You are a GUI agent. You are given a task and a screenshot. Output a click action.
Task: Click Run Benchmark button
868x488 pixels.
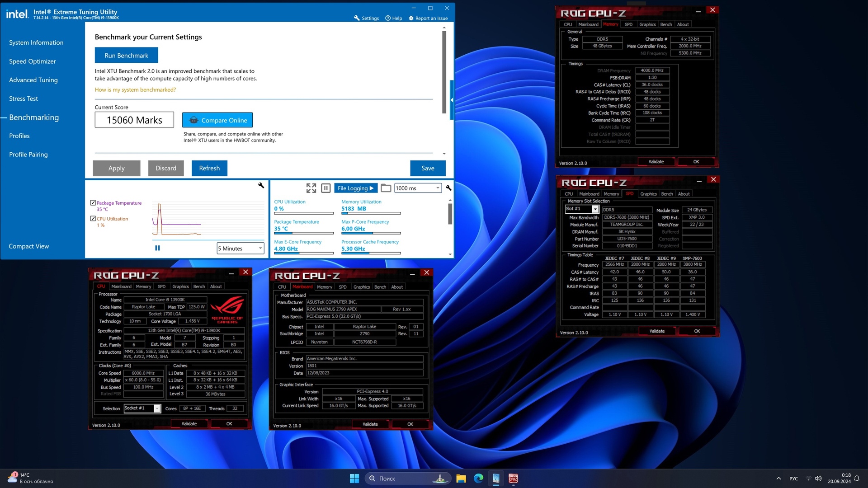[x=127, y=55]
